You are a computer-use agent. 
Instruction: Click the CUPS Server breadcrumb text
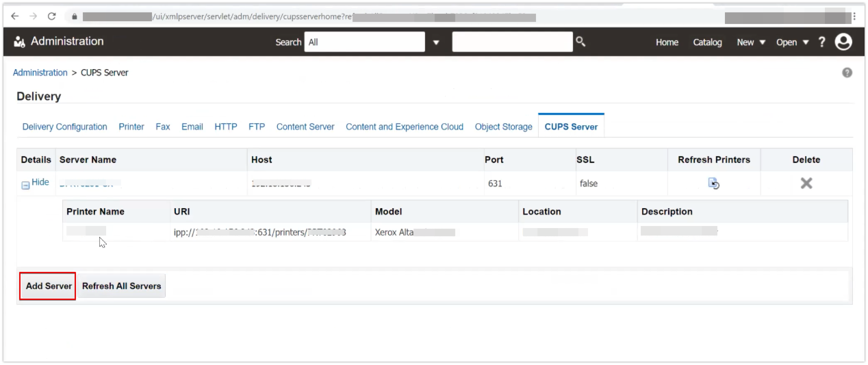click(x=105, y=73)
